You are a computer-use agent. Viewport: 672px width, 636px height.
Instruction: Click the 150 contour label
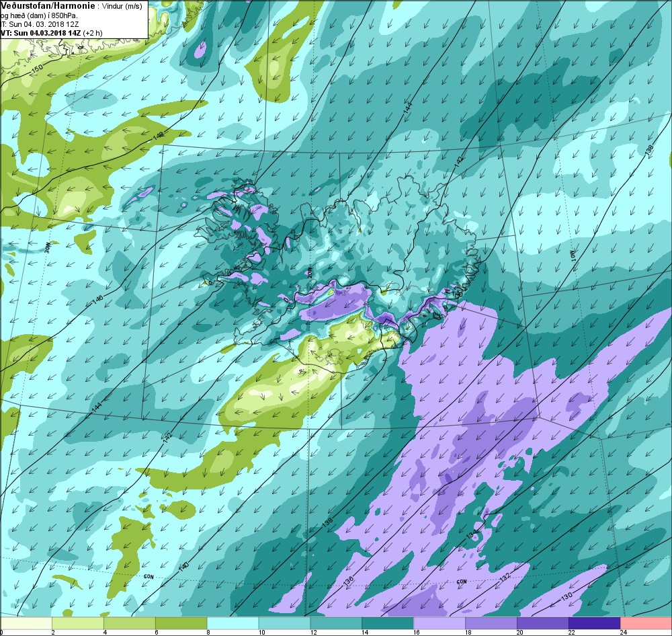coord(38,68)
